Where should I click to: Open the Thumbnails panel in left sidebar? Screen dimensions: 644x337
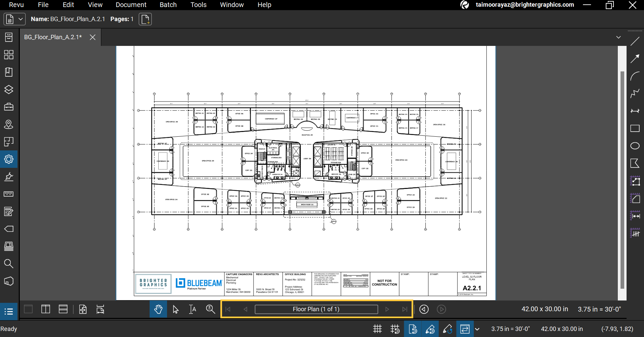[9, 55]
